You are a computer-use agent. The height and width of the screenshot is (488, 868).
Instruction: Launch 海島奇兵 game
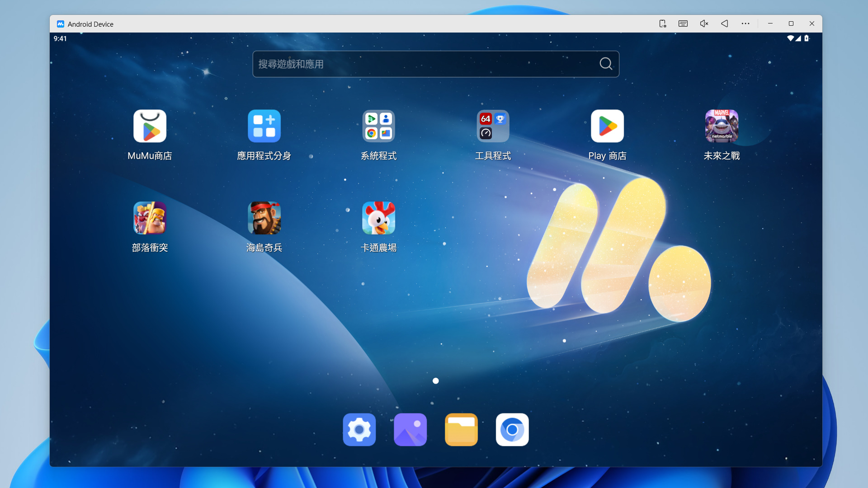264,218
